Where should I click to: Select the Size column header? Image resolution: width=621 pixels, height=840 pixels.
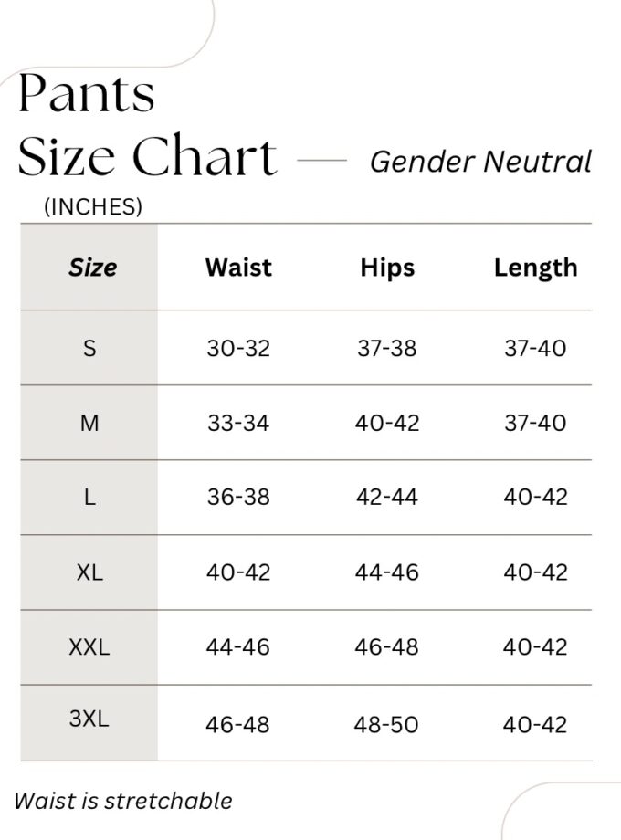coord(92,268)
